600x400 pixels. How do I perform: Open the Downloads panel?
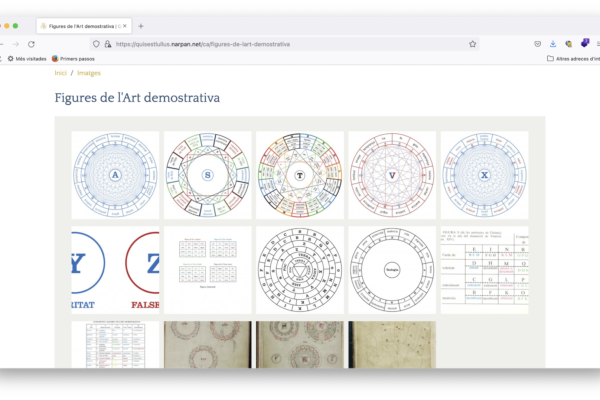[x=553, y=44]
